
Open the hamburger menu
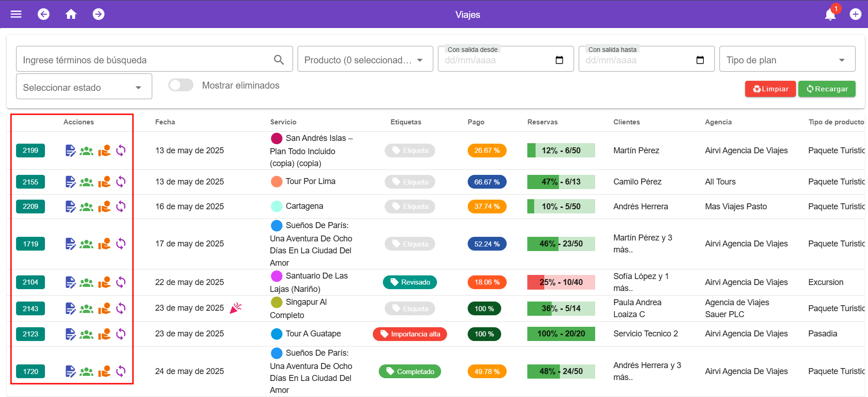click(x=16, y=14)
